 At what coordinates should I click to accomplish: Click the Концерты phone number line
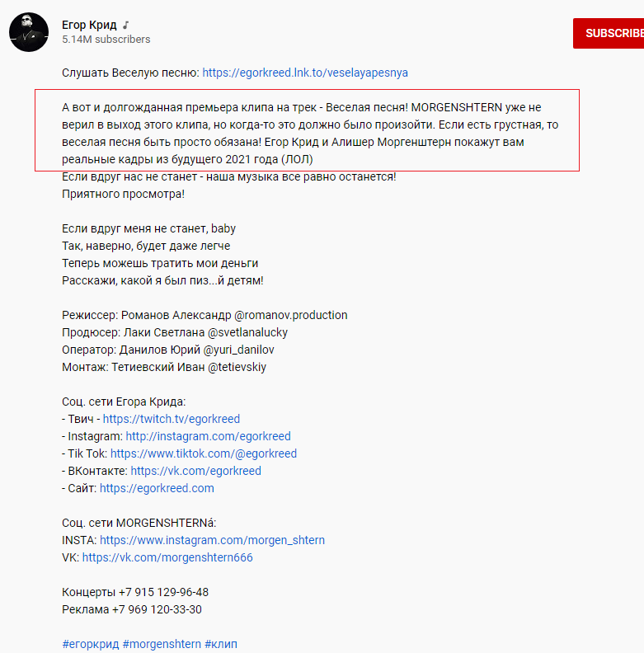[x=135, y=592]
